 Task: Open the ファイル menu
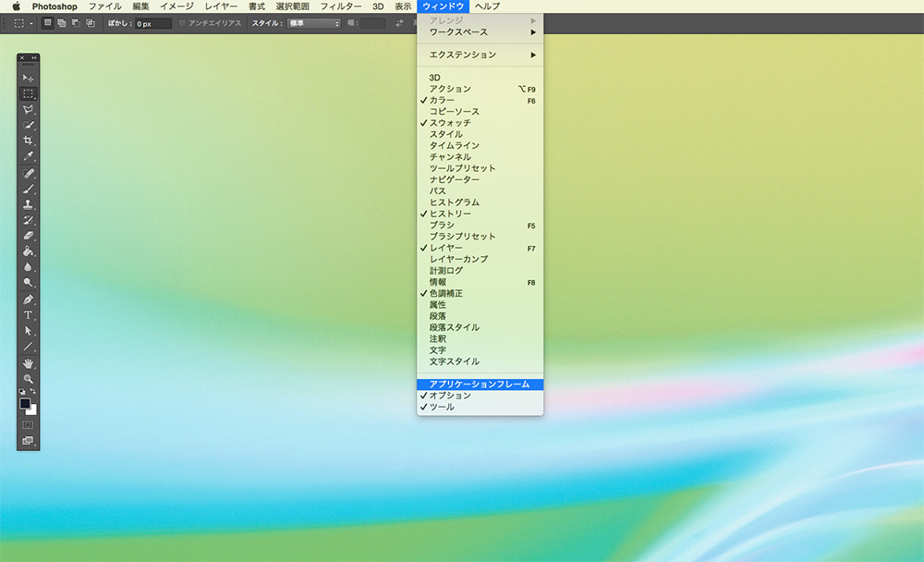pos(105,6)
